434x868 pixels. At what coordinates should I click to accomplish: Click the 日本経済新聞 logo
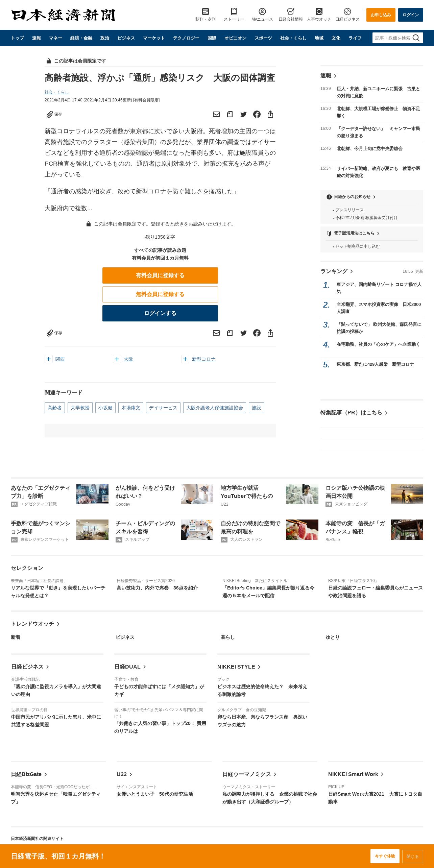63,15
